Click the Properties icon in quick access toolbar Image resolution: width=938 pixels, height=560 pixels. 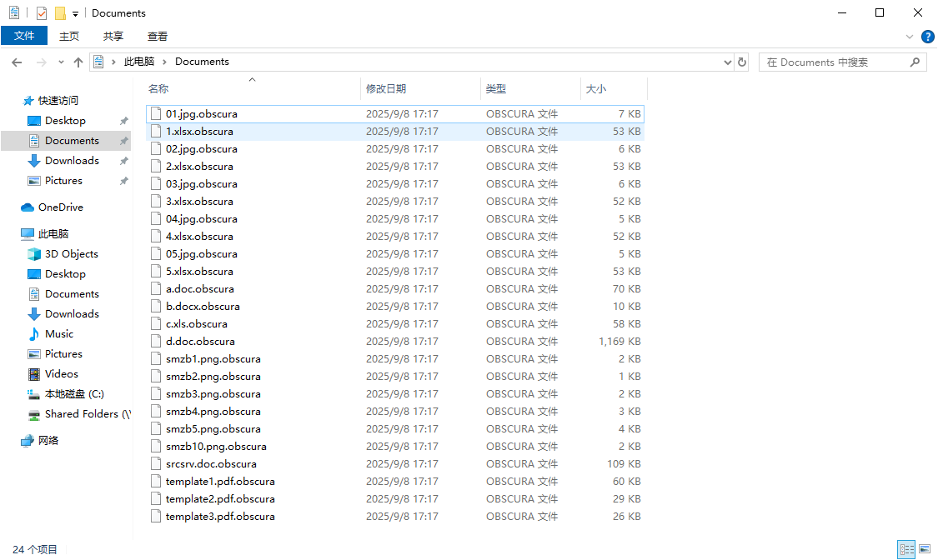coord(43,13)
